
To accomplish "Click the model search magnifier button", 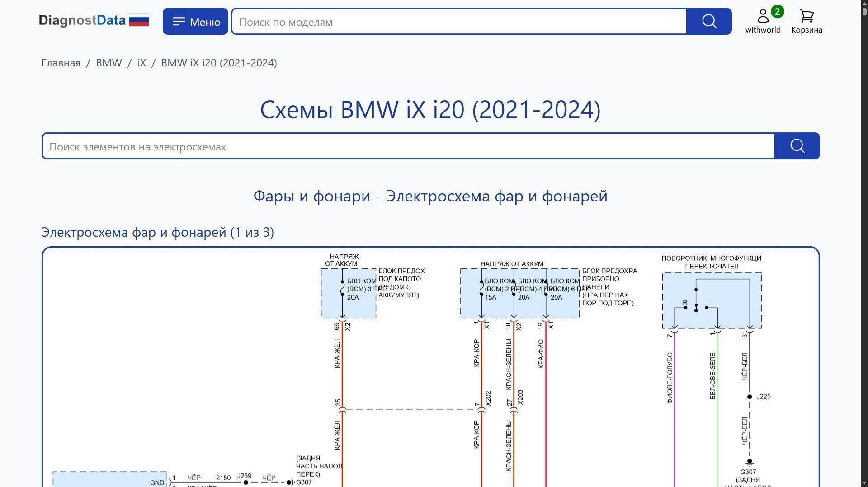I will [709, 21].
